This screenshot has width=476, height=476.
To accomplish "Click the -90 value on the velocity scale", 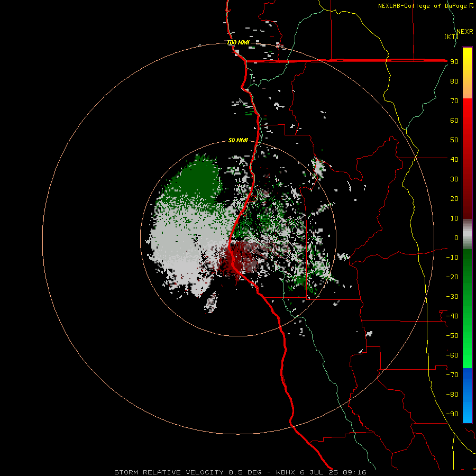I will (452, 414).
